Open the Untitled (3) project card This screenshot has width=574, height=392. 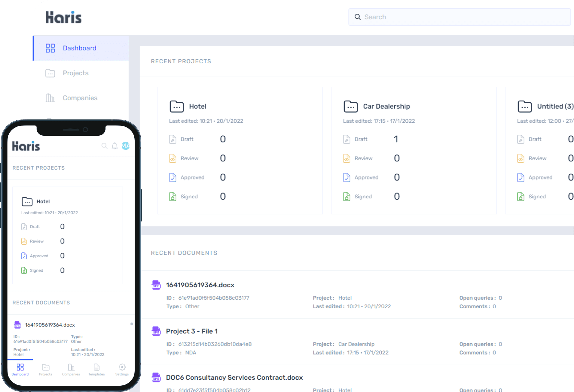pyautogui.click(x=540, y=151)
